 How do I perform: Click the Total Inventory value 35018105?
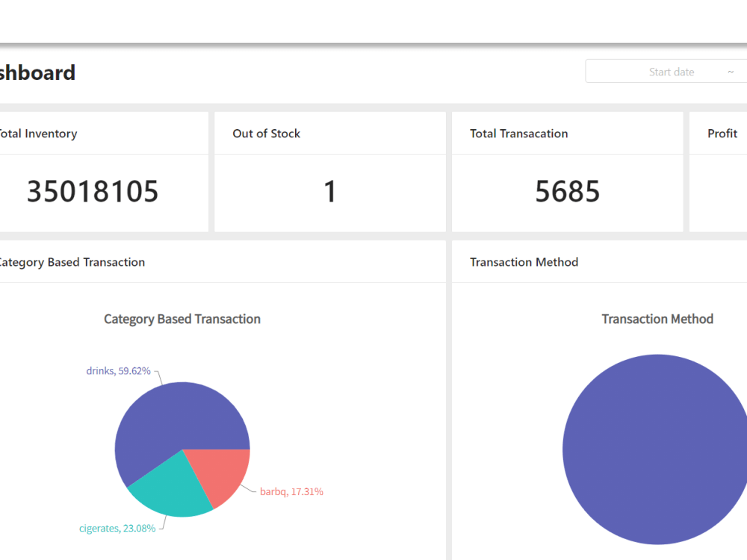tap(93, 191)
